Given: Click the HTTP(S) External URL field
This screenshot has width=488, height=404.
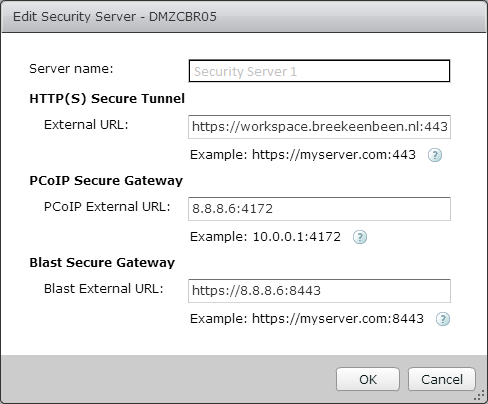Looking at the screenshot, I should coord(319,127).
